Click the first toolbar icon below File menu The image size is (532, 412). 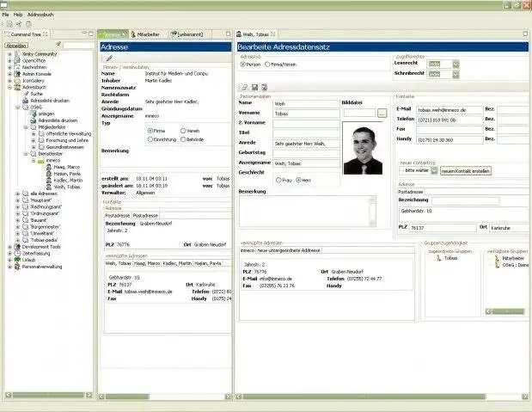[9, 24]
